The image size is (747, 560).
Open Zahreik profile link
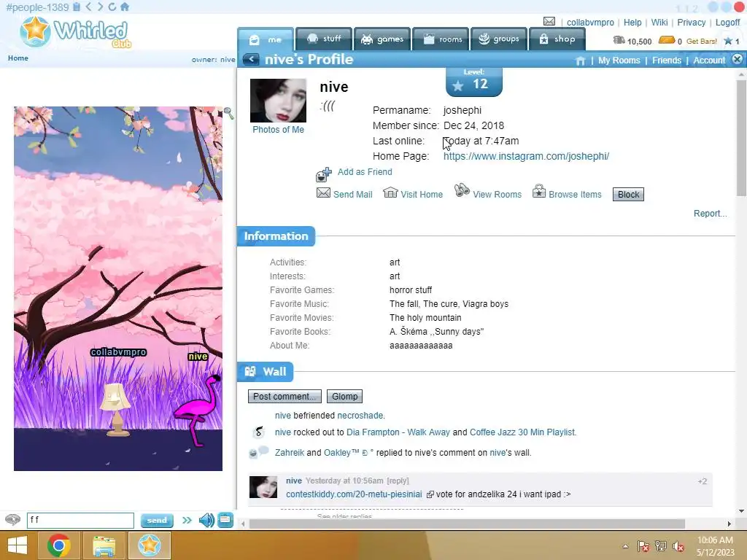(x=289, y=452)
